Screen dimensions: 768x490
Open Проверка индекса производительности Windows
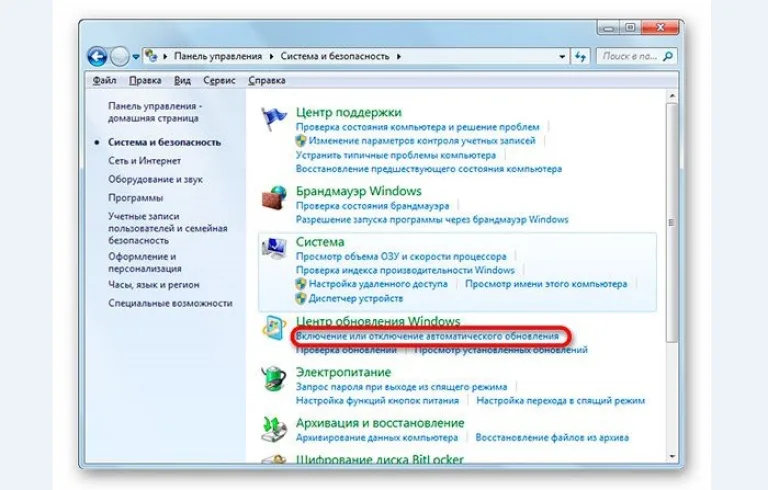405,270
